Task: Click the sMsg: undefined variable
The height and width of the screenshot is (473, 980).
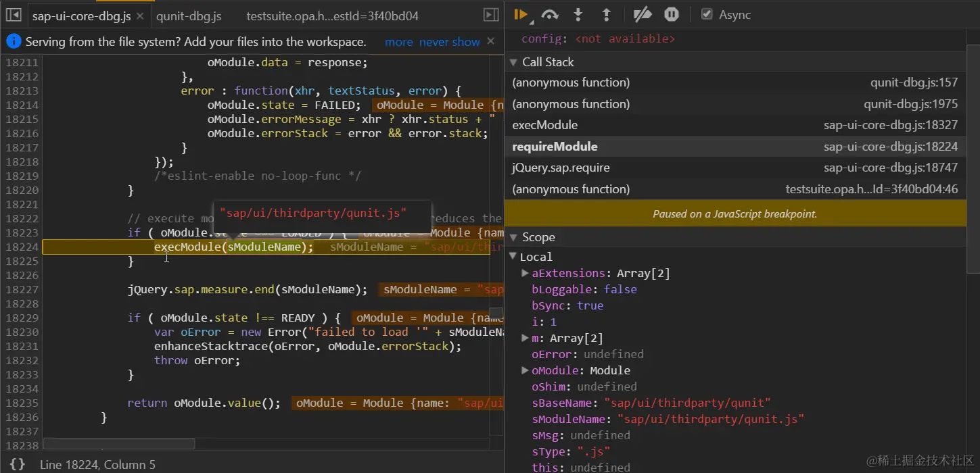Action: point(581,435)
